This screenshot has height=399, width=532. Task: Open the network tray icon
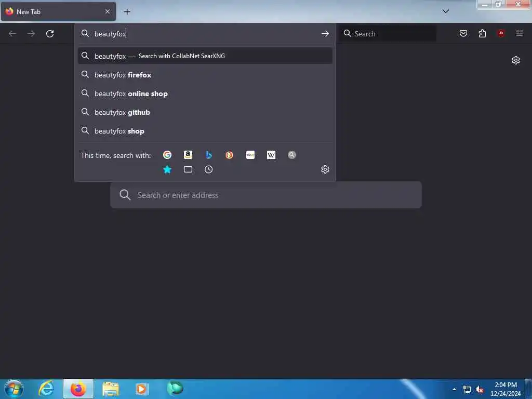(x=467, y=390)
